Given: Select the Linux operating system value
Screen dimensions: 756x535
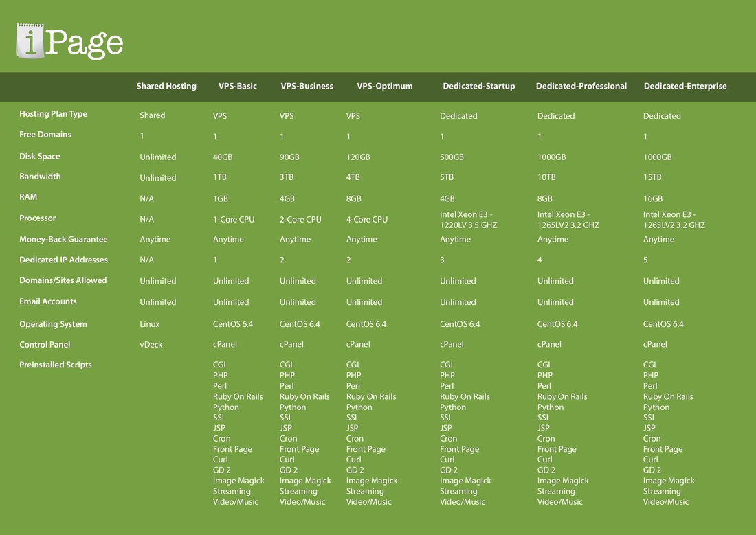Looking at the screenshot, I should 150,324.
